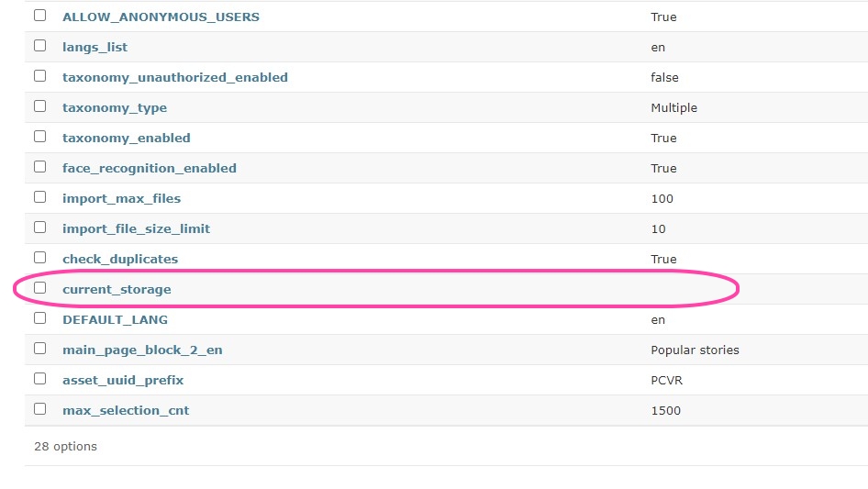
Task: Open the asset_uuid_prefix option
Action: tap(123, 381)
